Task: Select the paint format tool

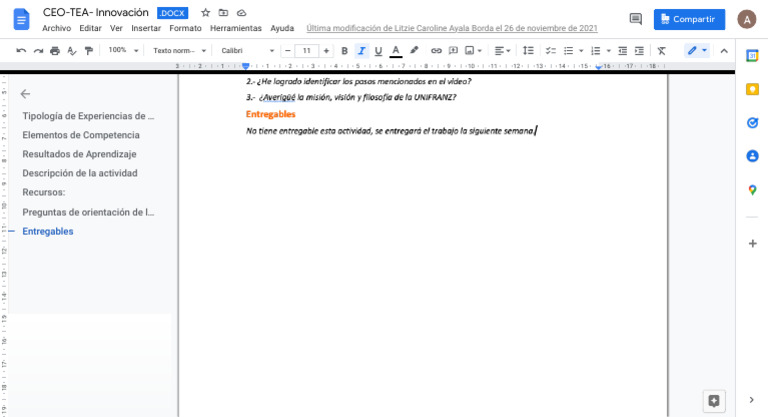Action: point(89,50)
